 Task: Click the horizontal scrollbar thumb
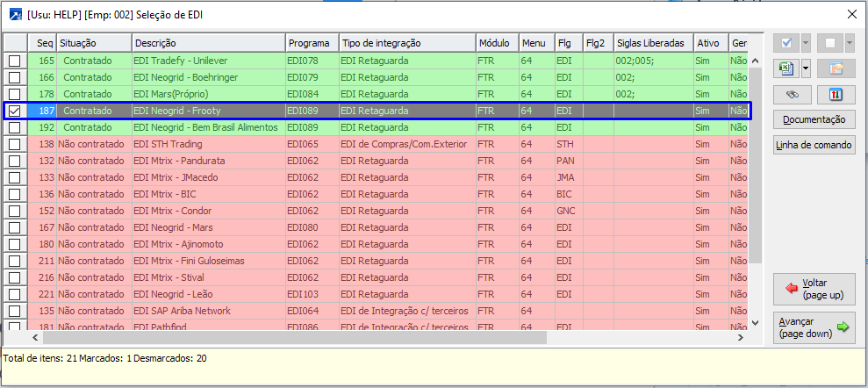[x=295, y=337]
